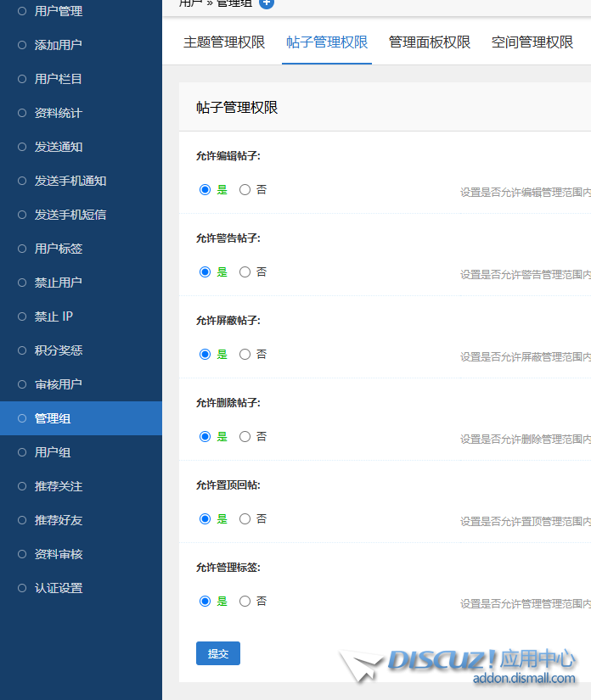Image resolution: width=591 pixels, height=700 pixels.
Task: Click the plus icon beside 管理组 breadcrumb
Action: point(267,3)
